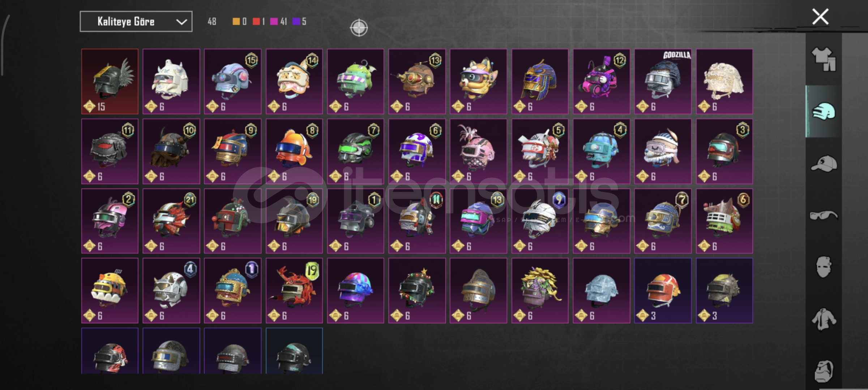Select the ice crystal helmet skin
Screen dimensions: 868x390
click(x=601, y=291)
